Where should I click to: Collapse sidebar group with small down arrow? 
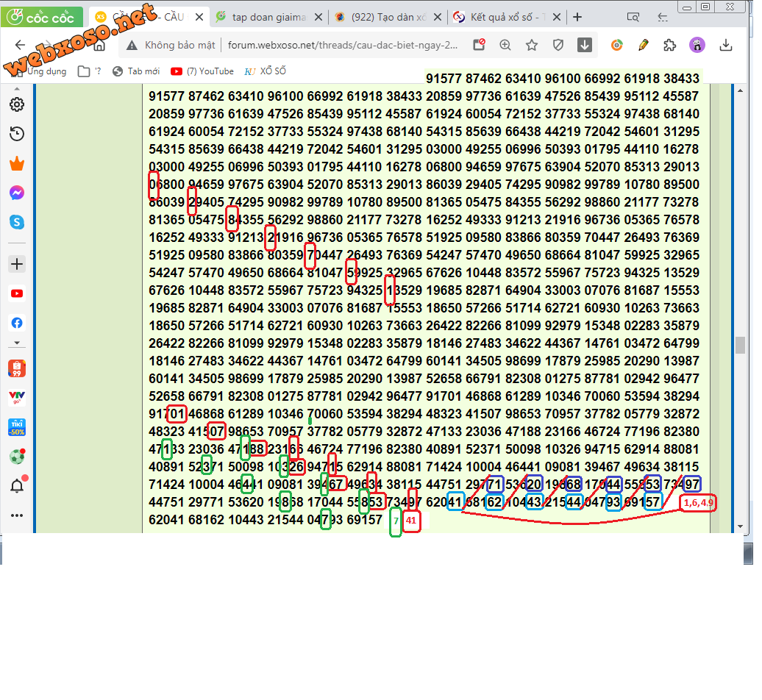[16, 343]
